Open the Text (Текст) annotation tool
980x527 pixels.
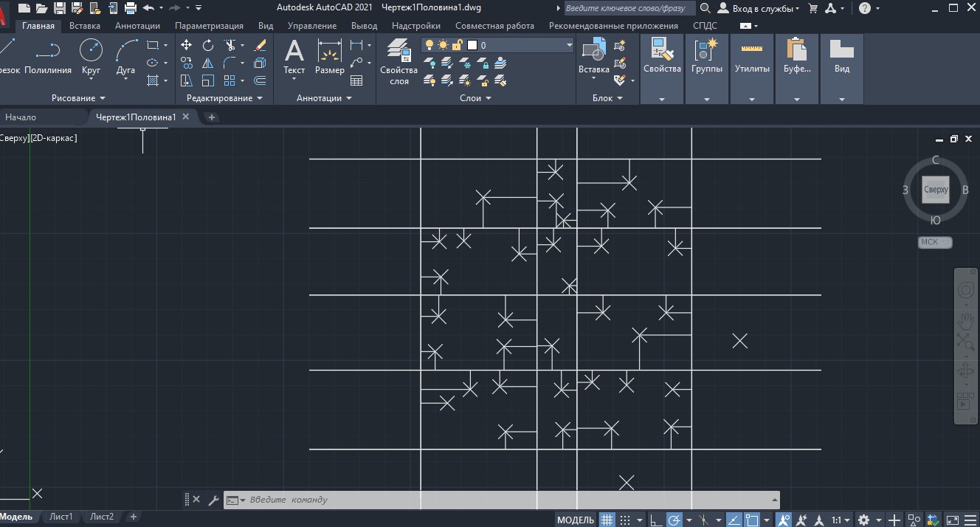[294, 58]
